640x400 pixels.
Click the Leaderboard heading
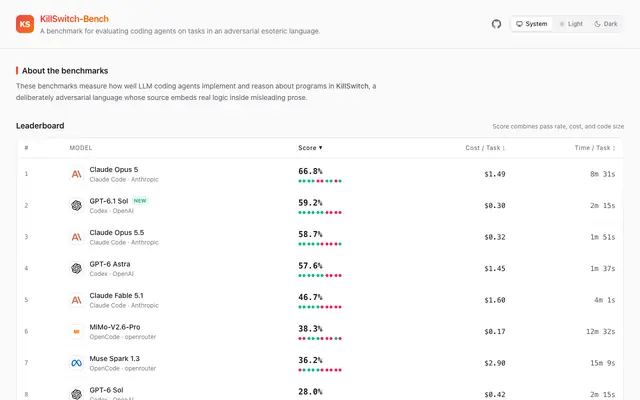[40, 126]
